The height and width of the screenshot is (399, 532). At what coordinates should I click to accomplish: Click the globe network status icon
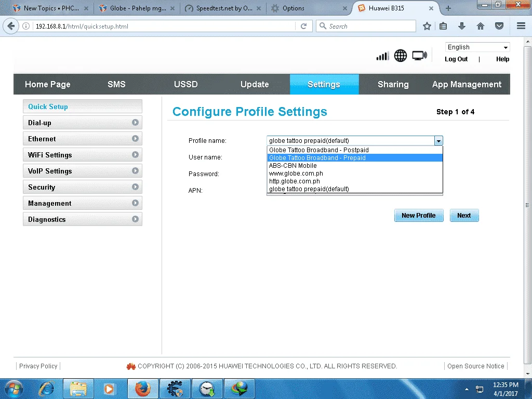(x=401, y=56)
